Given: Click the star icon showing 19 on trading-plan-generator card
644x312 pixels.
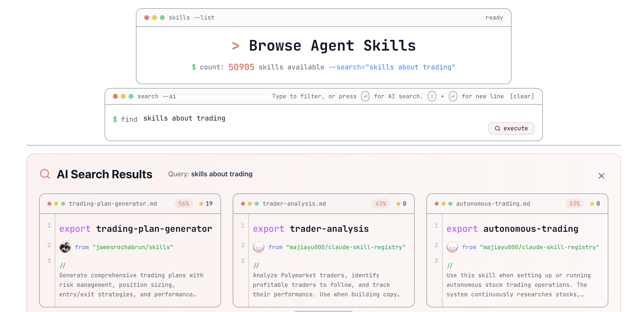Looking at the screenshot, I should click(201, 203).
